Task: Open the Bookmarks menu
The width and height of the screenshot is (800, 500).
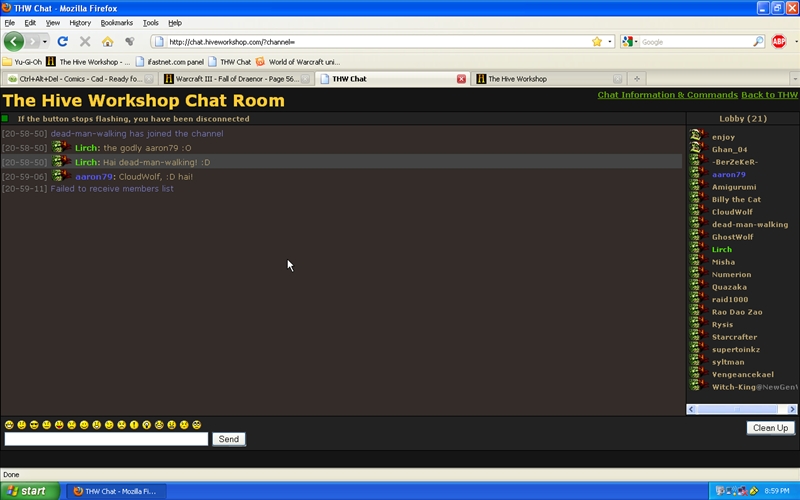Action: [116, 23]
